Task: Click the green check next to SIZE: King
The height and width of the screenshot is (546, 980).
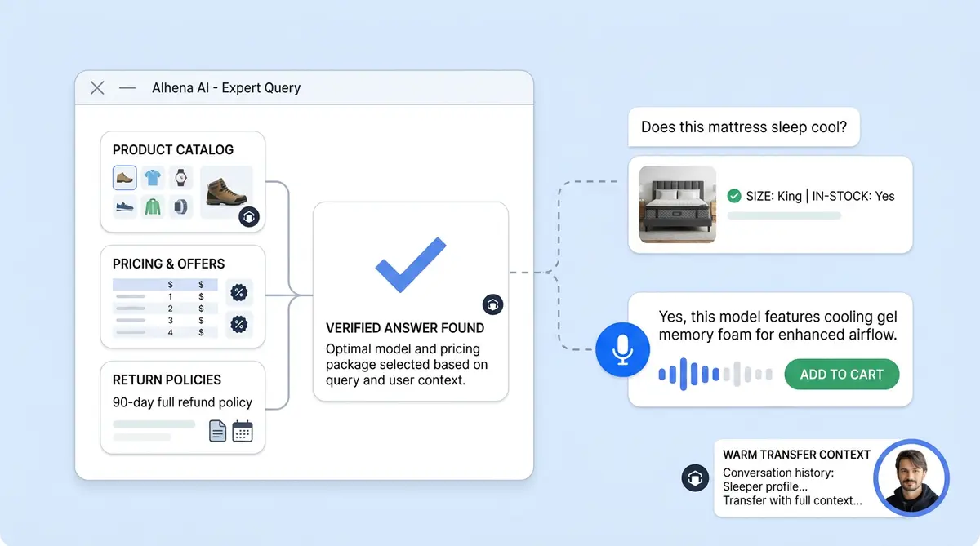Action: [x=733, y=196]
